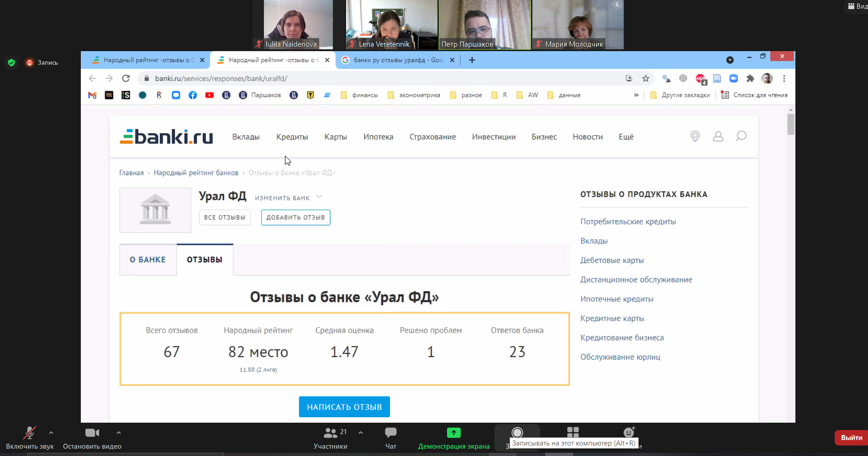Open the site search magnifier icon
868x456 pixels.
pyautogui.click(x=741, y=136)
